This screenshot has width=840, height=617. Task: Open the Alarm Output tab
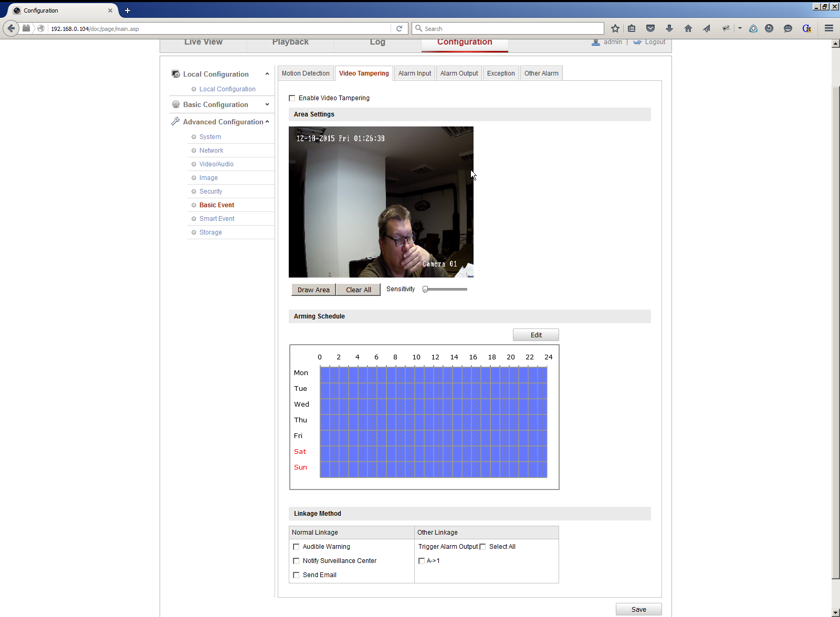coord(459,73)
